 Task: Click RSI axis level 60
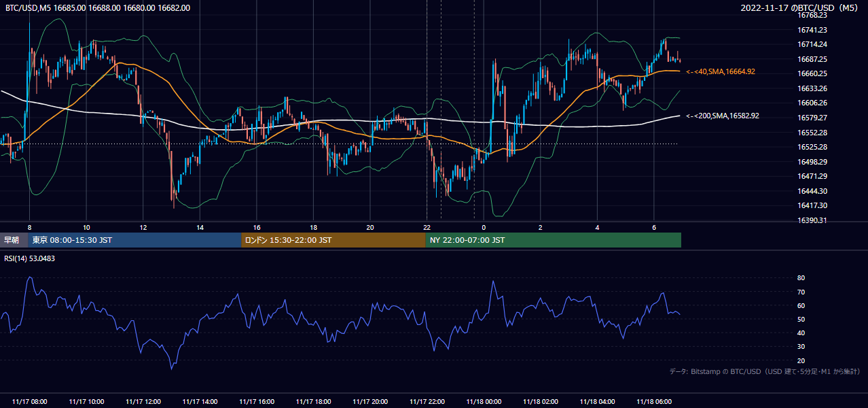[801, 305]
